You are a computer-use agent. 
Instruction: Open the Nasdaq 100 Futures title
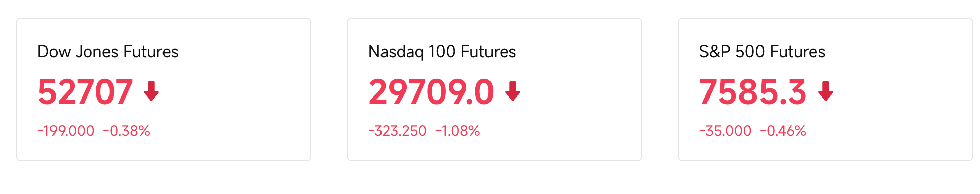pos(442,52)
